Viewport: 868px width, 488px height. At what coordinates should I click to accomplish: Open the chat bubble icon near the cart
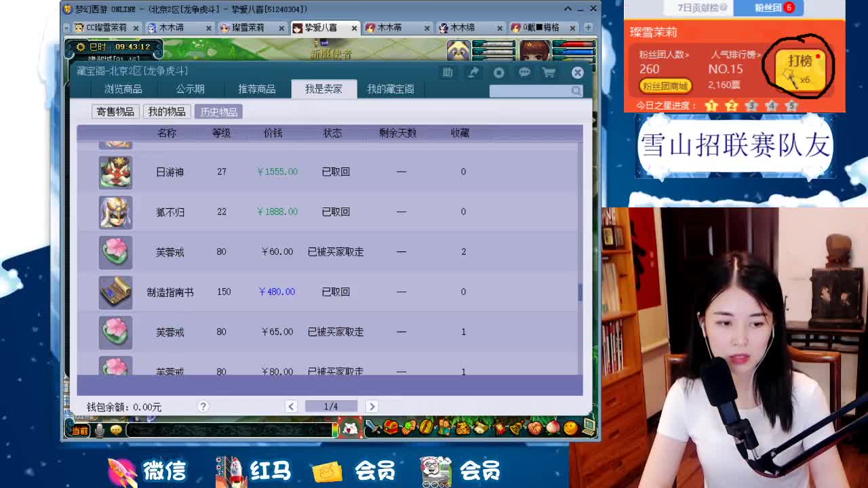pyautogui.click(x=524, y=73)
